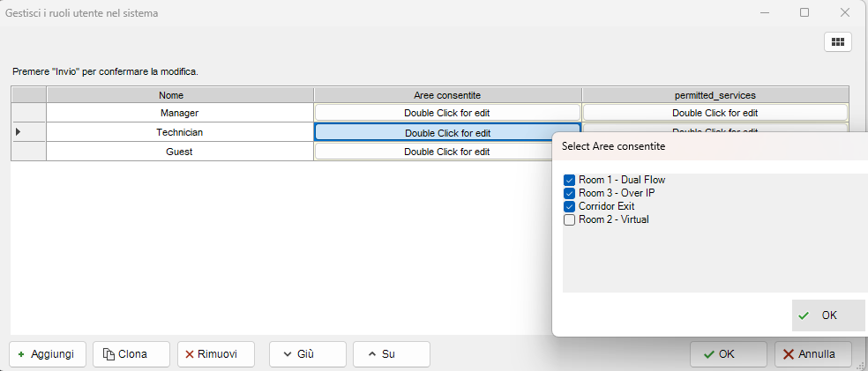Open Guest's Aree consentite edit cell

click(446, 152)
